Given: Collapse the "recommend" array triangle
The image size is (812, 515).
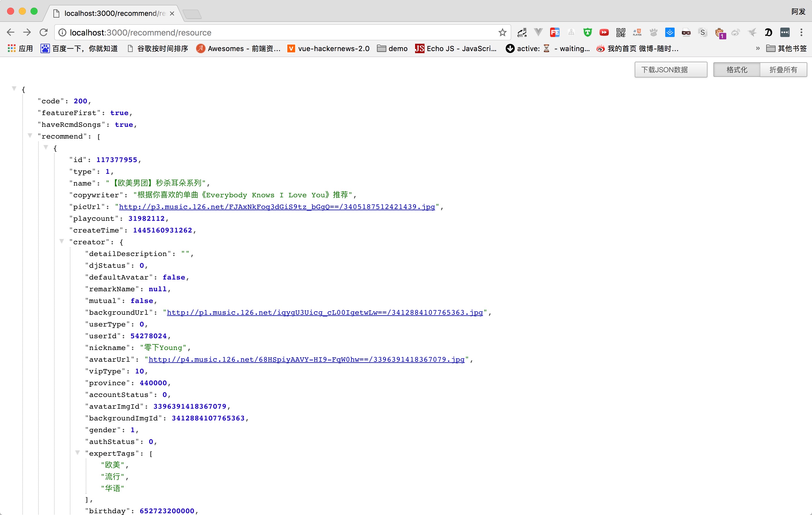Looking at the screenshot, I should pos(30,136).
